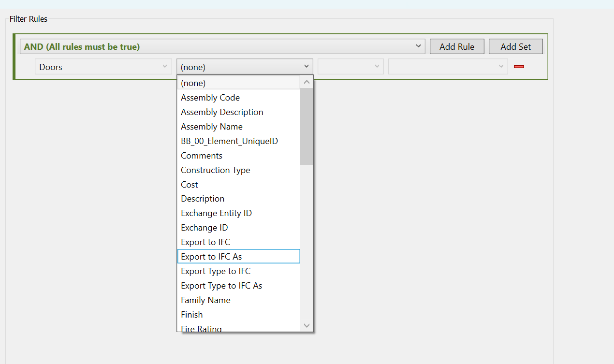The image size is (614, 364).
Task: Choose Export to IFC As option
Action: point(211,257)
